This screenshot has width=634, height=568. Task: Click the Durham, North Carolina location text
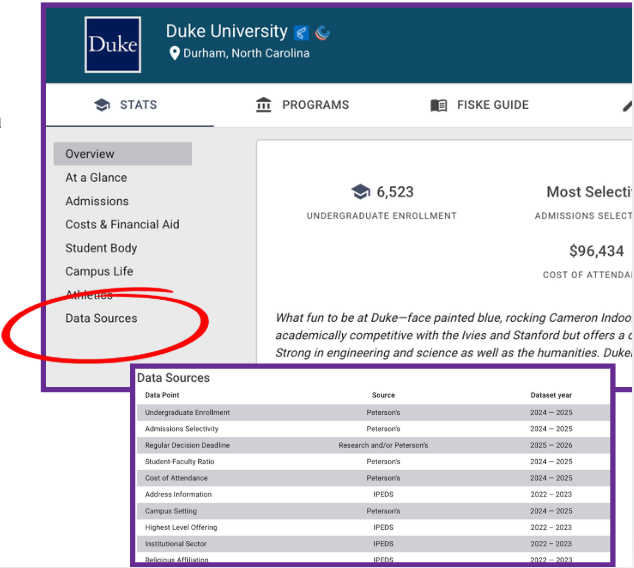(x=246, y=54)
